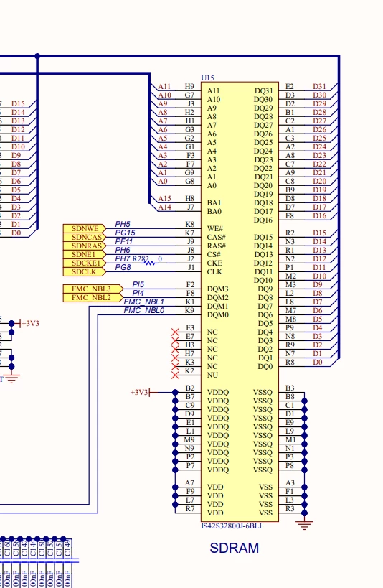Click pin number E2
Viewport: 383px width, 588px height.
point(290,86)
